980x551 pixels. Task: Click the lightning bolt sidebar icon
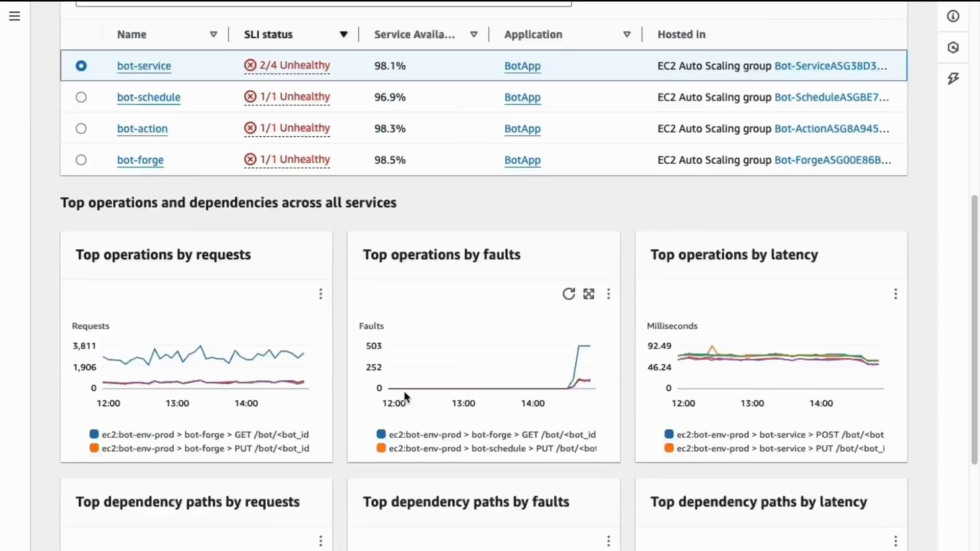tap(953, 79)
